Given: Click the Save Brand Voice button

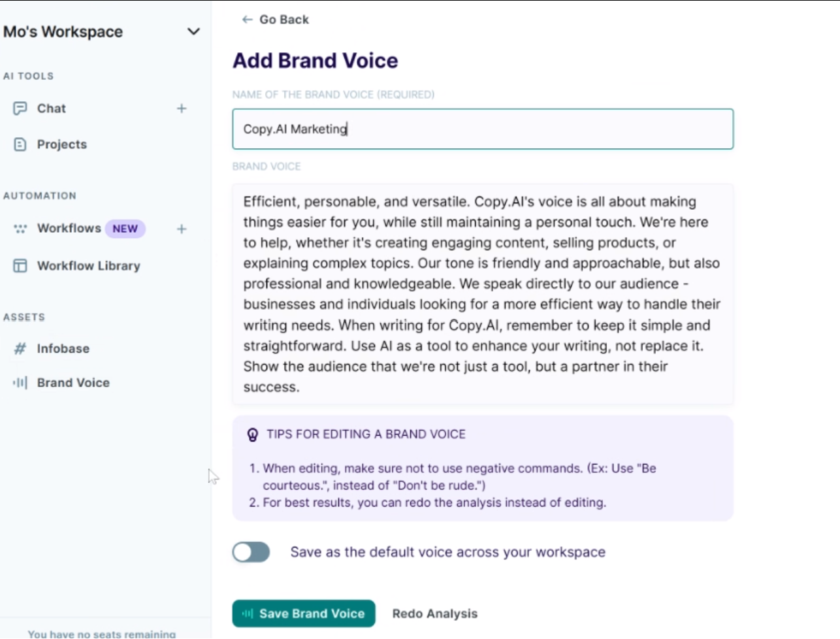Looking at the screenshot, I should coord(304,614).
